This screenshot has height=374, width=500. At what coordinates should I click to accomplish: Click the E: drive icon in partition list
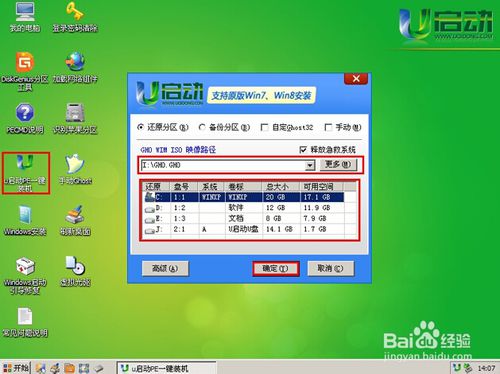(x=150, y=219)
